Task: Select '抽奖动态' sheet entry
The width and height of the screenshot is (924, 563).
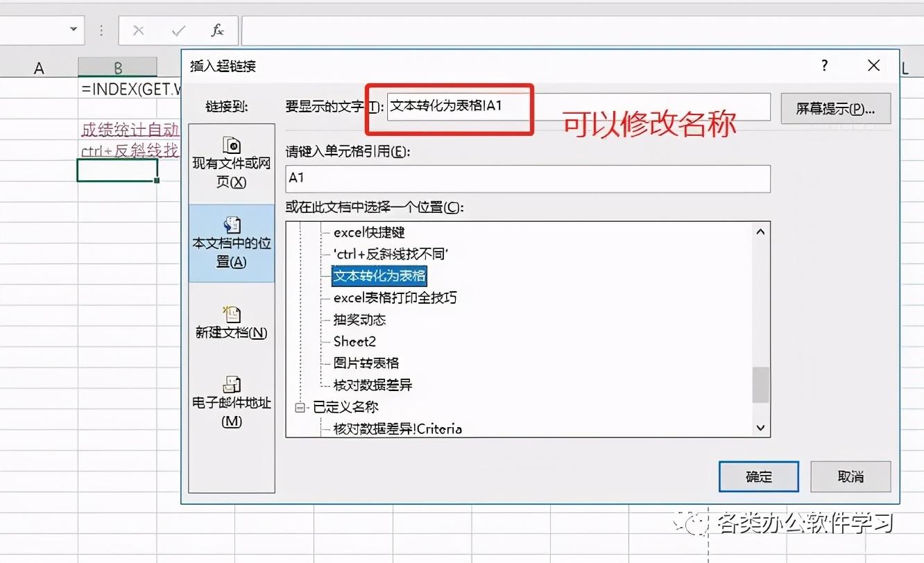Action: (x=359, y=320)
